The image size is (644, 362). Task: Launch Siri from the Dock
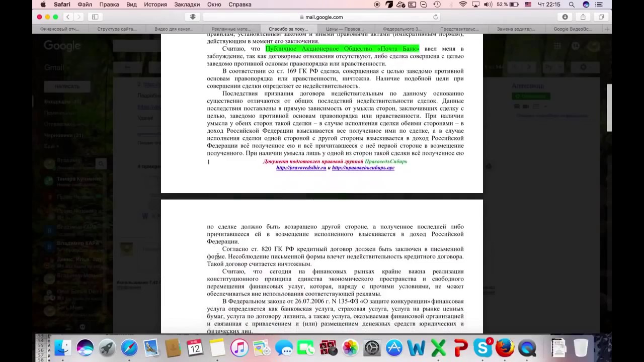pyautogui.click(x=85, y=348)
